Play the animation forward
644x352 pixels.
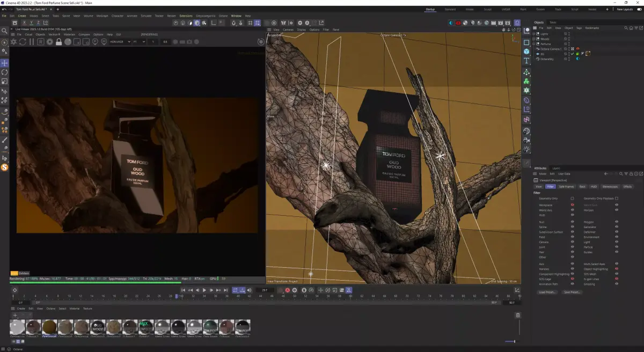[x=204, y=290]
